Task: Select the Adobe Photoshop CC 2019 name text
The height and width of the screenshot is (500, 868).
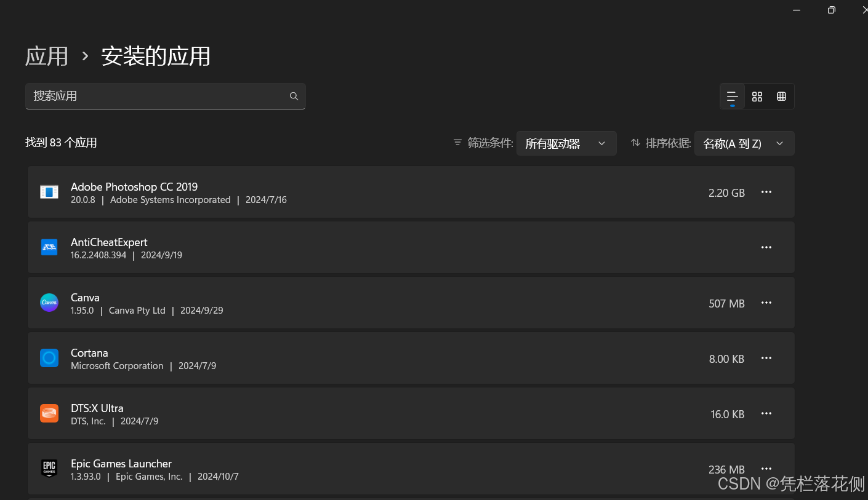Action: 134,186
